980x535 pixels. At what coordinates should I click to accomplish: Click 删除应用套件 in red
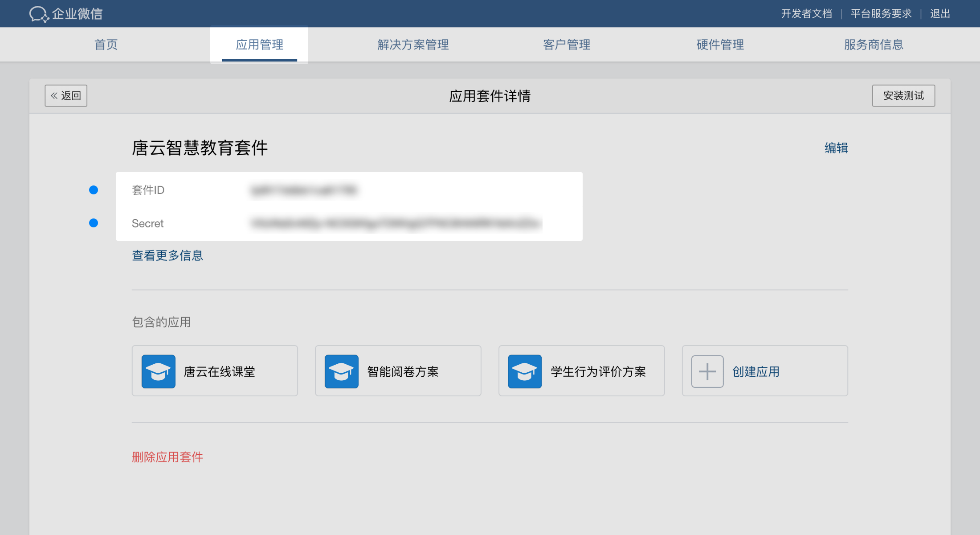click(x=167, y=457)
